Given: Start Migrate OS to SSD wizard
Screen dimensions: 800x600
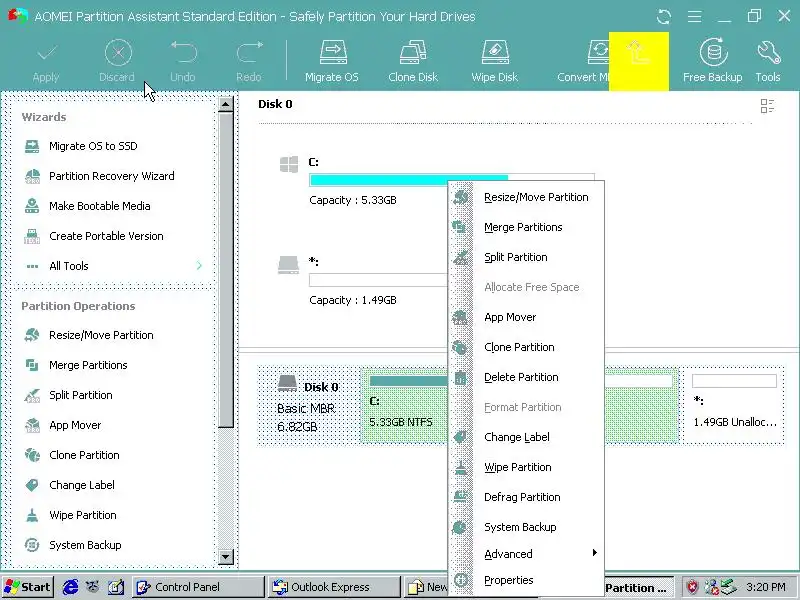Looking at the screenshot, I should click(93, 146).
